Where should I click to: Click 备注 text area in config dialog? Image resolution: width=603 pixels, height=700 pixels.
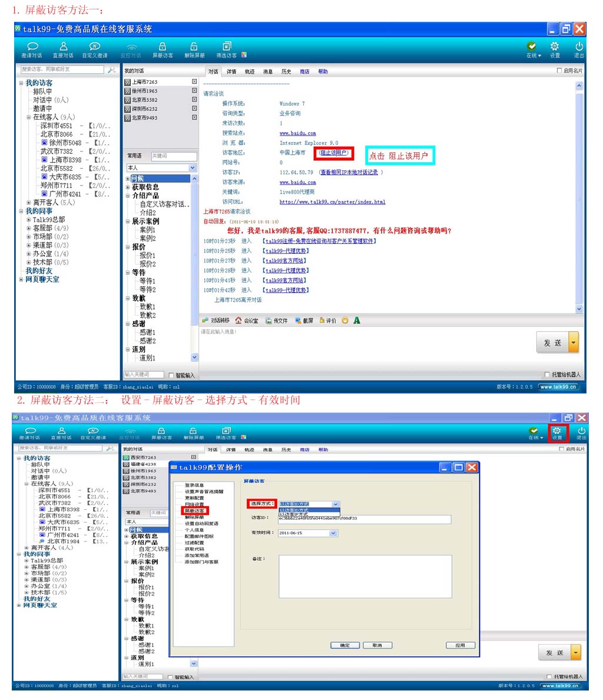point(365,576)
